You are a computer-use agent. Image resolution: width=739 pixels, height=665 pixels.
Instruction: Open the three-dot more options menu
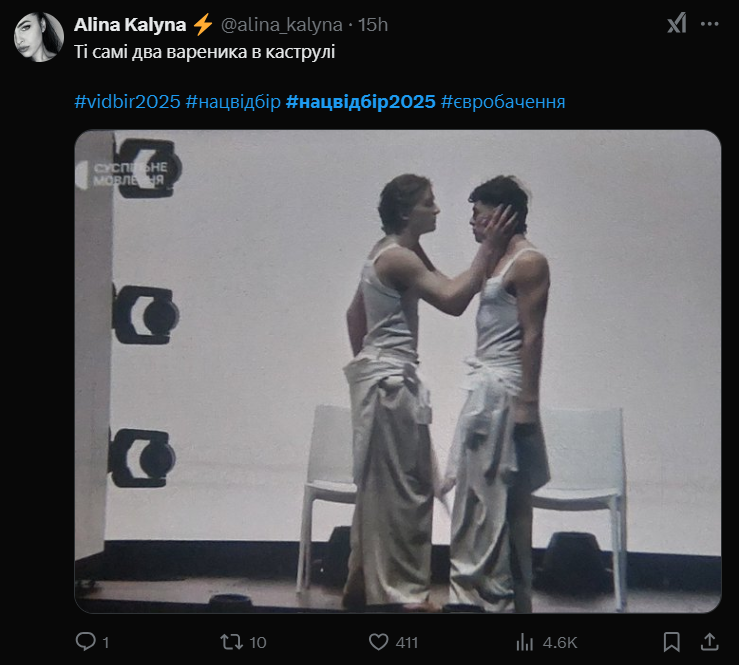tap(710, 24)
